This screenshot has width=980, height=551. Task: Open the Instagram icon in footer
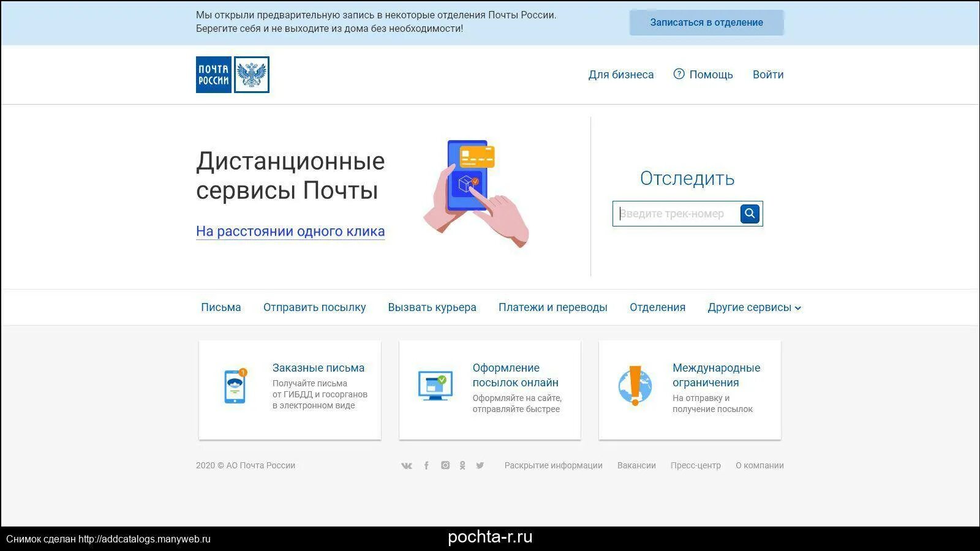[445, 465]
